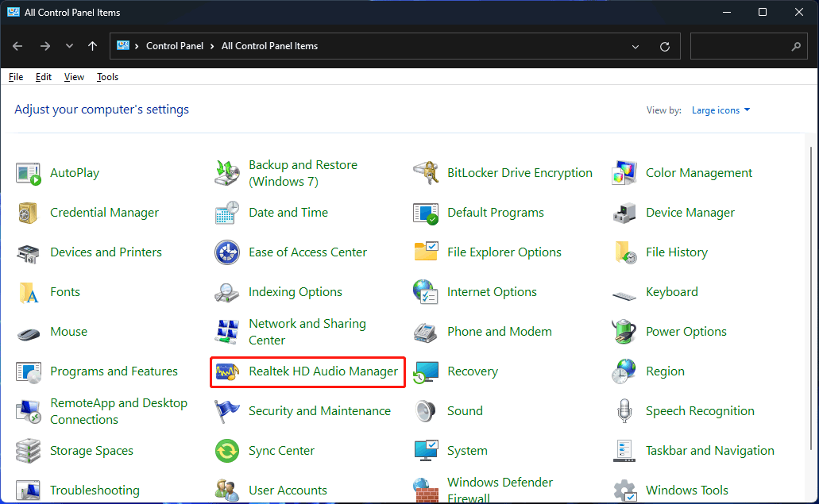Open the Mouse icon
The width and height of the screenshot is (819, 504).
(29, 333)
